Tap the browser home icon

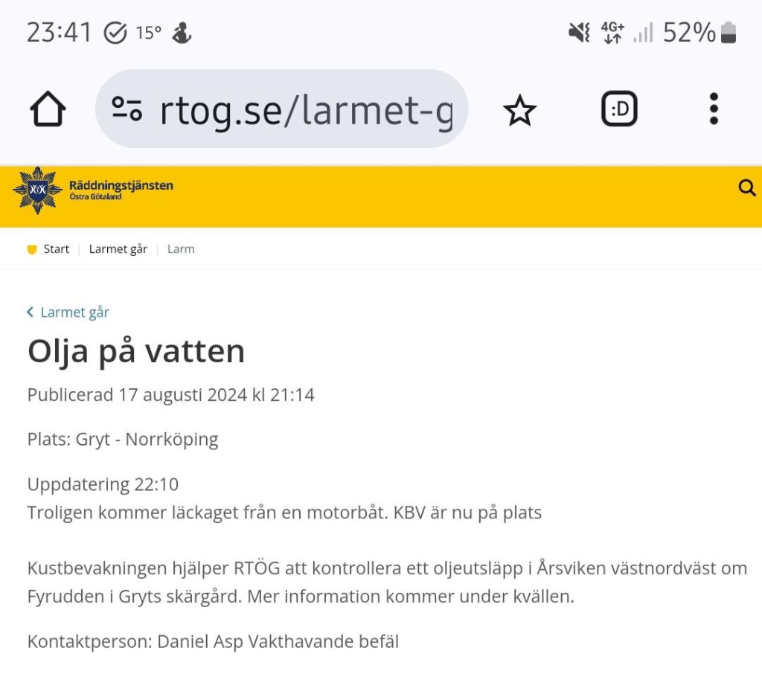tap(48, 110)
